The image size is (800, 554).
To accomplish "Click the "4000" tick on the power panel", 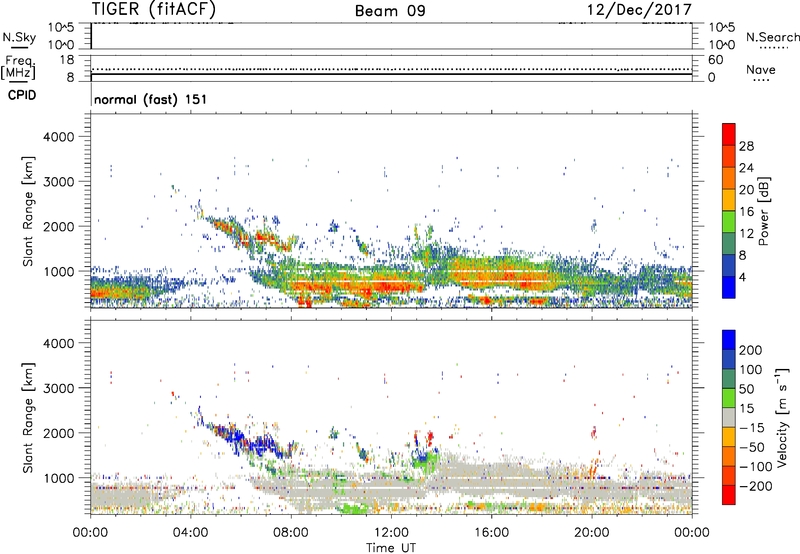I will tap(59, 137).
